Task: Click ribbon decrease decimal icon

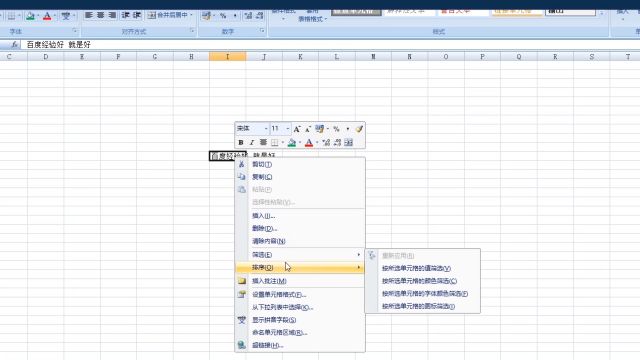Action: 260,16
